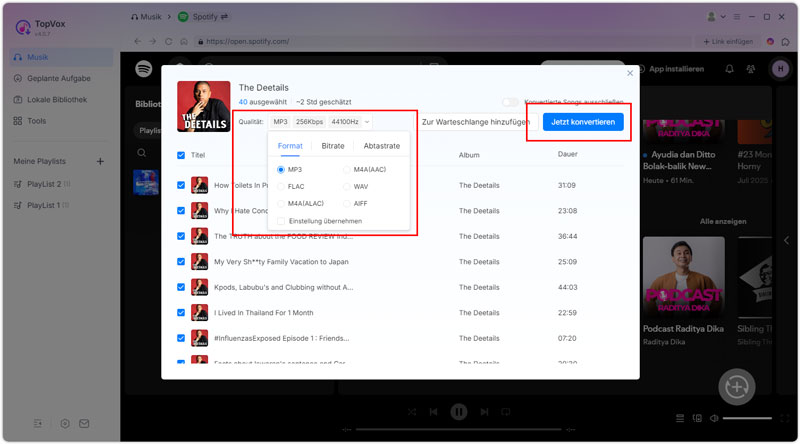800x444 pixels.
Task: Uncheck The TRUTH about FOOD REVIEW checkbox
Action: coord(181,236)
